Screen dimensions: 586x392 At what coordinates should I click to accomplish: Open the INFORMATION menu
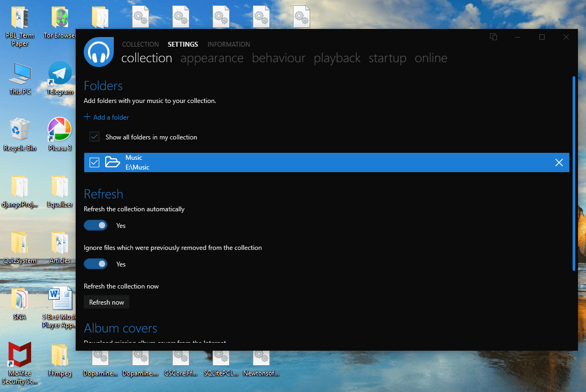[229, 45]
